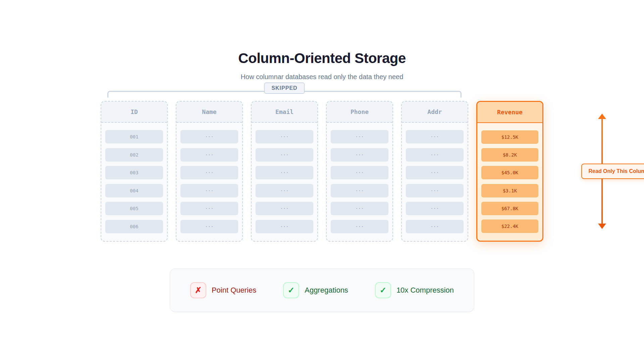Image resolution: width=644 pixels, height=362 pixels.
Task: Click the 006 ID cell
Action: 134,227
